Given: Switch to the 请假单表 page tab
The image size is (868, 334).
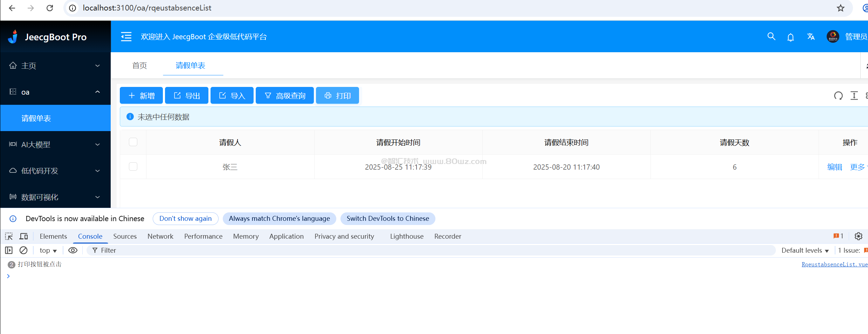Looking at the screenshot, I should (x=191, y=66).
